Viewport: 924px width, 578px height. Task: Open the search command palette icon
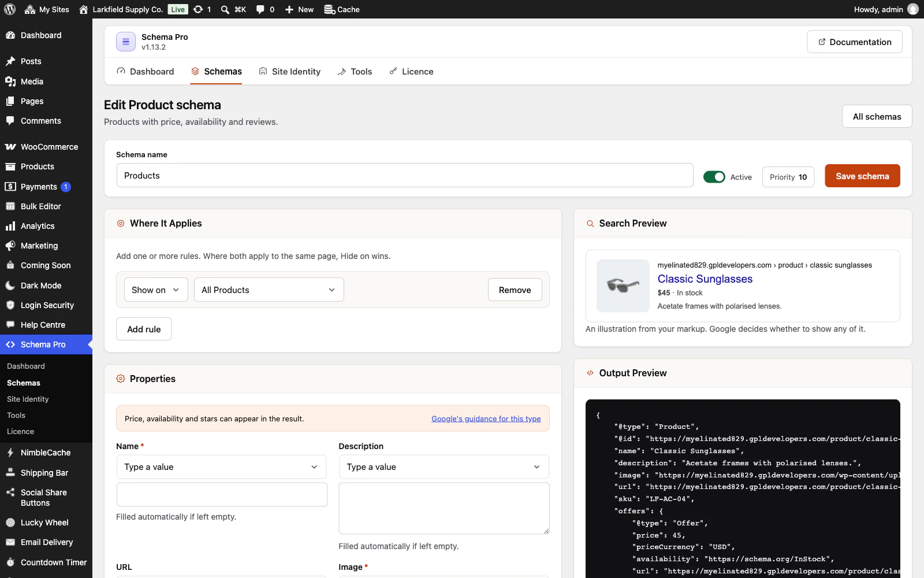click(x=225, y=9)
